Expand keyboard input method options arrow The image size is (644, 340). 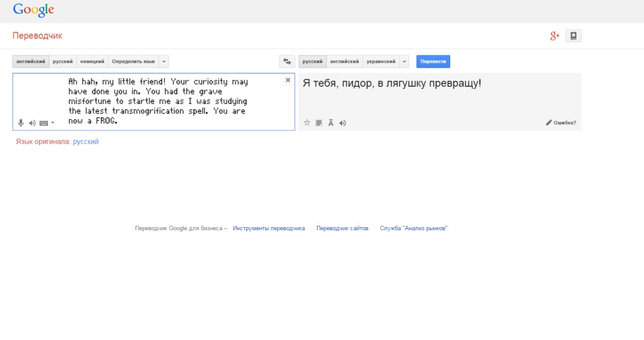pos(52,123)
